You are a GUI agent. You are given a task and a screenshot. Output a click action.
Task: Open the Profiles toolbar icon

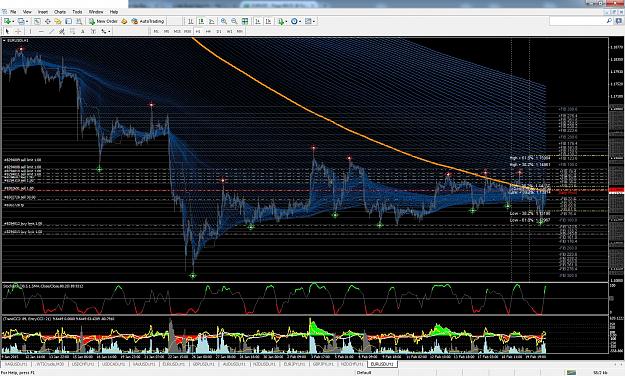[x=20, y=21]
